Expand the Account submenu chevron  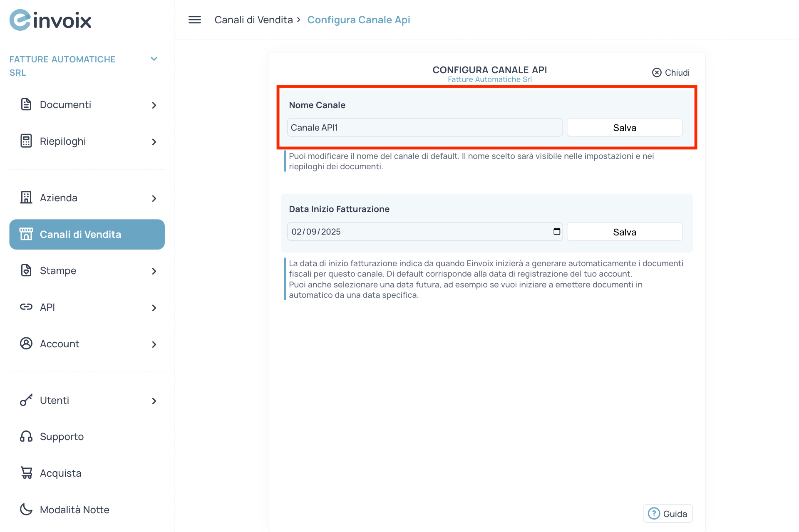[x=154, y=344]
